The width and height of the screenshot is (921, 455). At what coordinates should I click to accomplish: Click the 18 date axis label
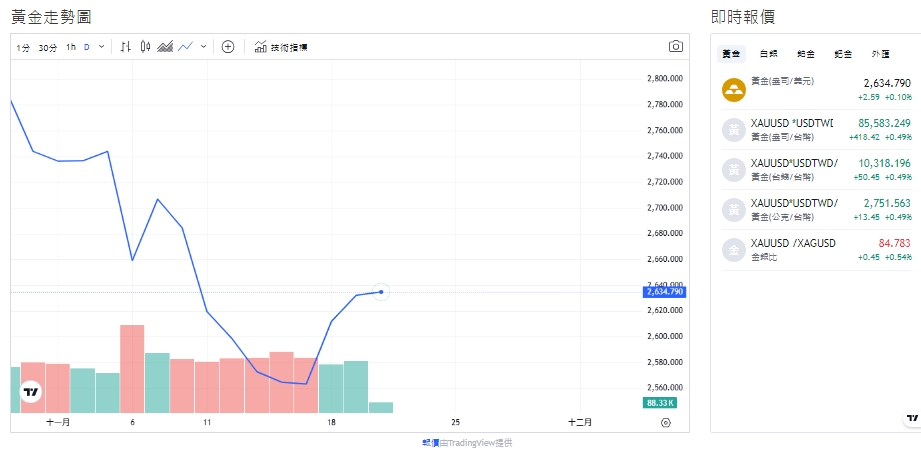point(332,422)
